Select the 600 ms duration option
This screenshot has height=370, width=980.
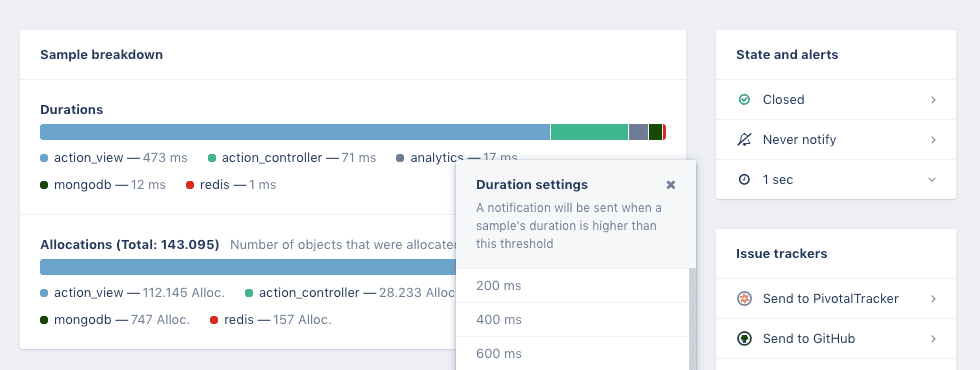tap(572, 353)
